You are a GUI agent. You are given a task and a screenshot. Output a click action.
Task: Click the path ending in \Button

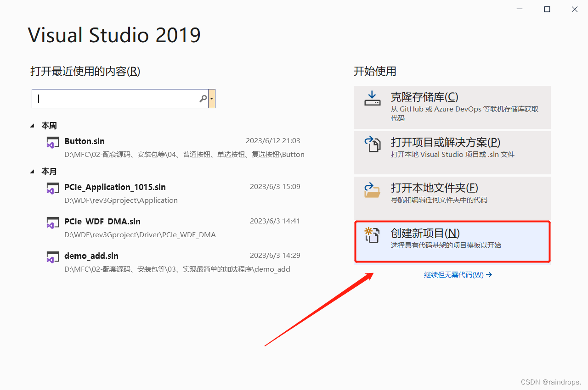pos(184,154)
